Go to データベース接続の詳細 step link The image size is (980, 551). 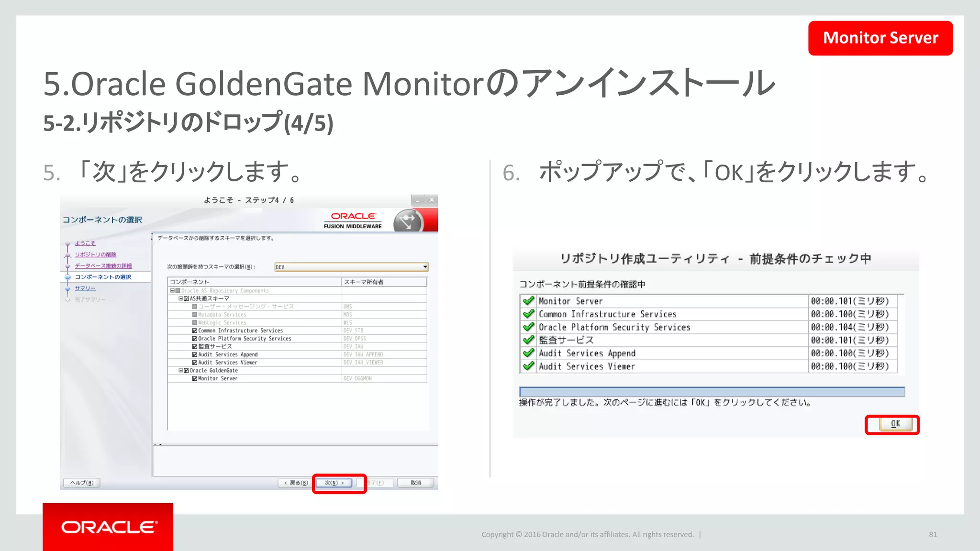(x=103, y=266)
